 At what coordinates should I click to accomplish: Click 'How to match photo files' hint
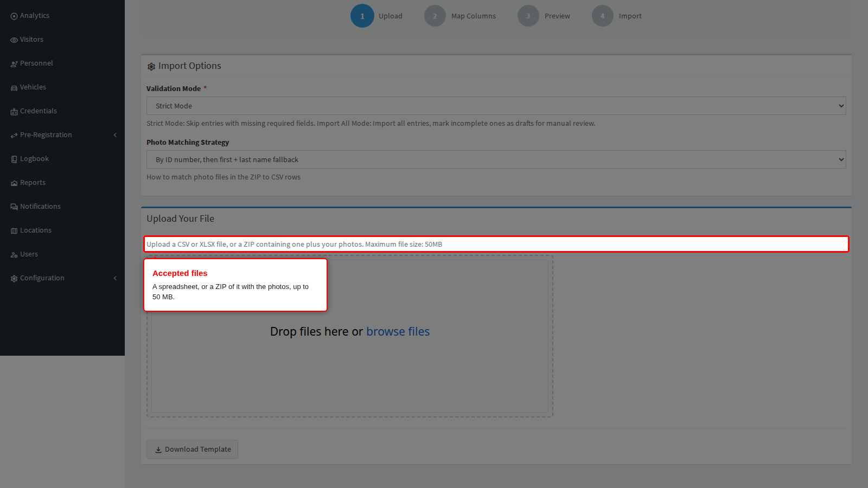click(x=224, y=177)
